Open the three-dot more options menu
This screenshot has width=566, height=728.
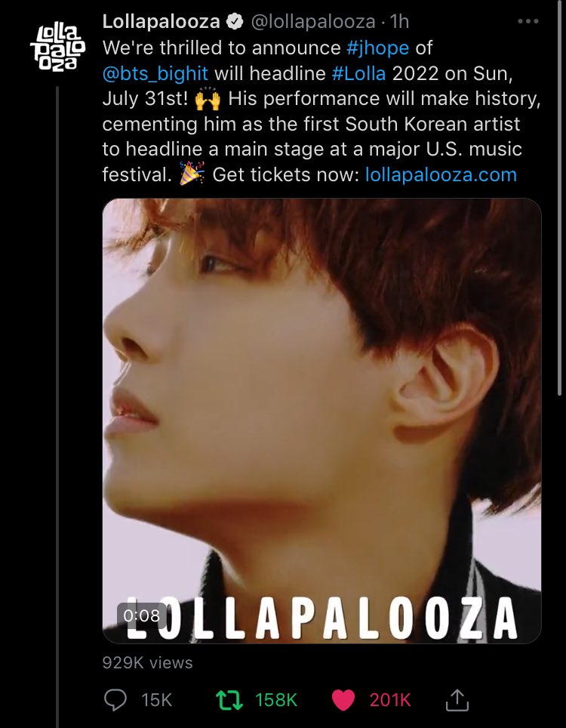[528, 21]
